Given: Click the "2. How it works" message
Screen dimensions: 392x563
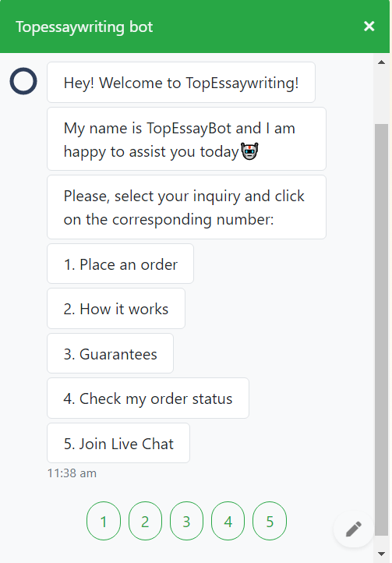Looking at the screenshot, I should click(116, 309).
